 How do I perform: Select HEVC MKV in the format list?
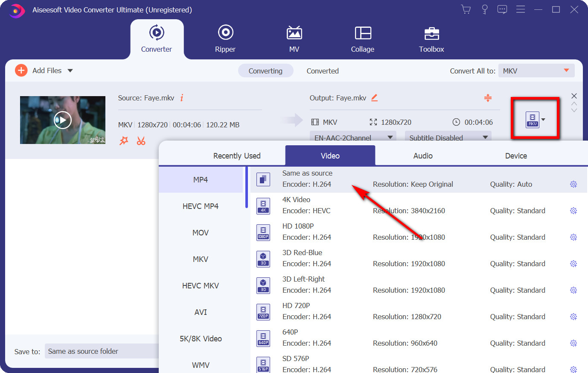[x=201, y=285]
